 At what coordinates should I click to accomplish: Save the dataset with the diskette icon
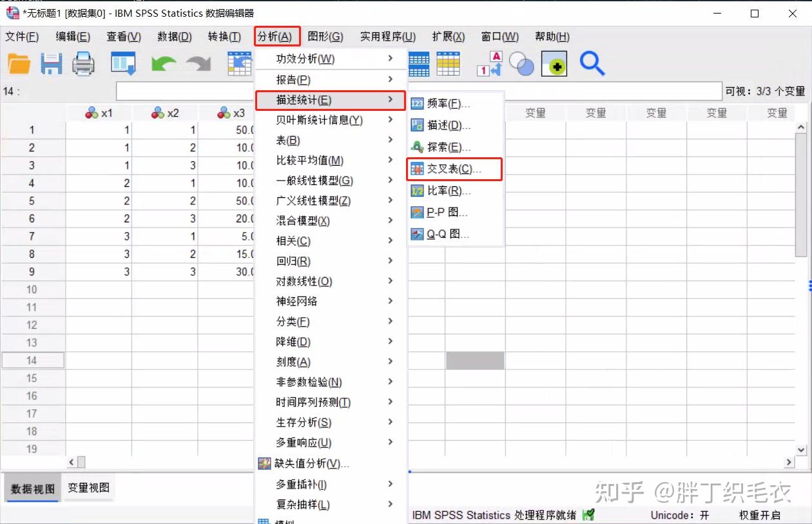point(50,63)
